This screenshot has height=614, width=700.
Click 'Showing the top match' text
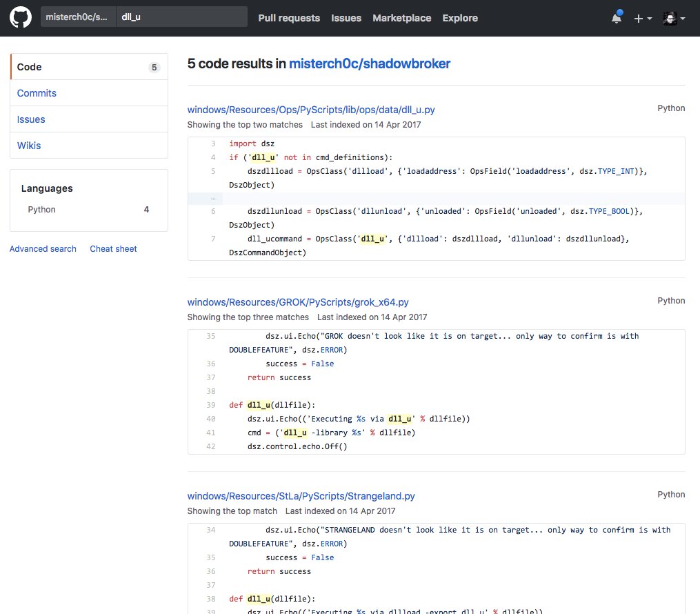232,511
